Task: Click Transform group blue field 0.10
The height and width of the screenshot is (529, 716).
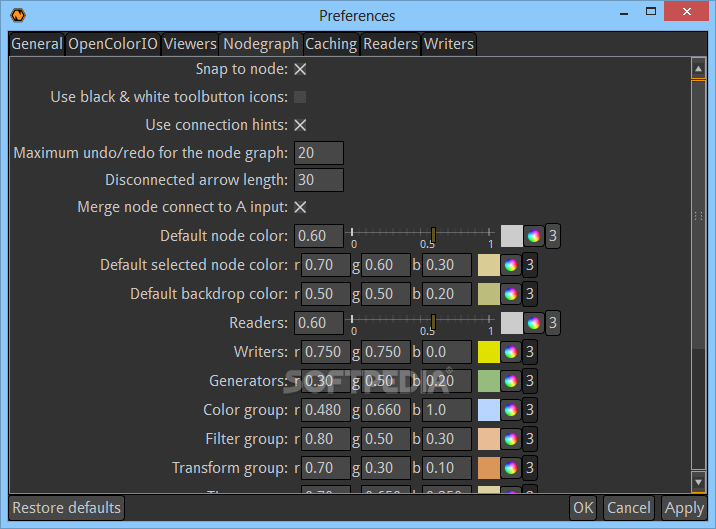Action: 447,468
